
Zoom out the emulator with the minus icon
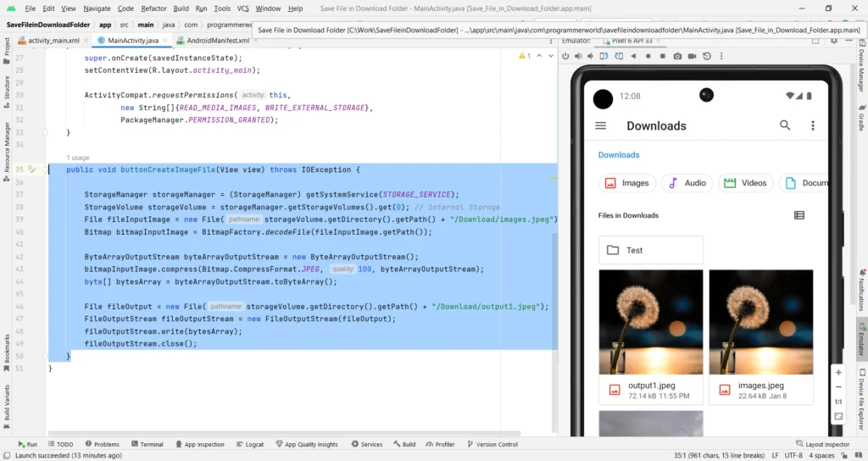click(838, 386)
